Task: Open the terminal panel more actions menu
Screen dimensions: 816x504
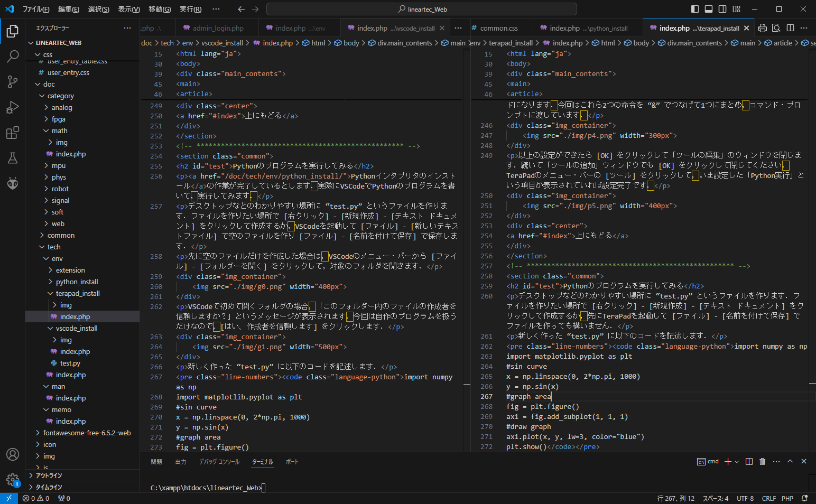Action: pyautogui.click(x=776, y=461)
